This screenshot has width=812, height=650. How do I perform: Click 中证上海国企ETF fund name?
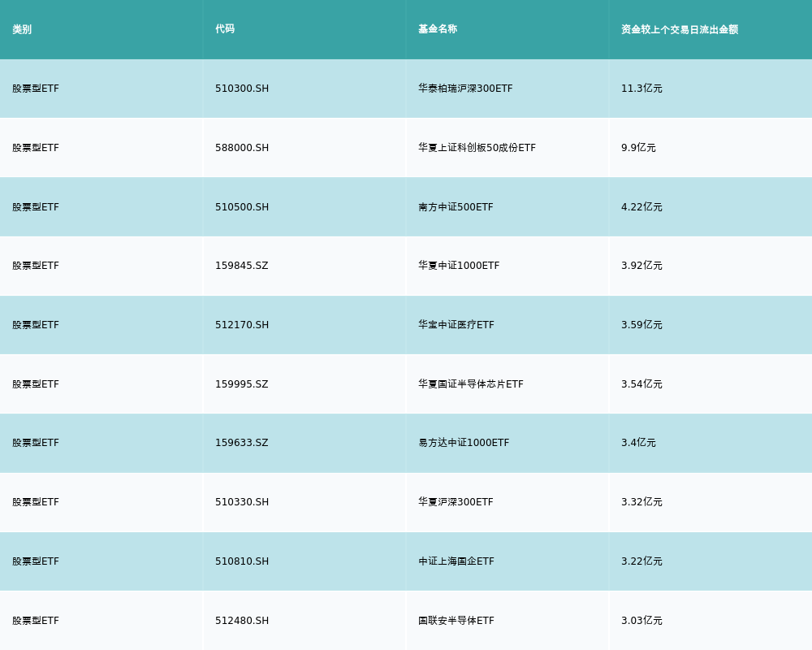pos(456,561)
